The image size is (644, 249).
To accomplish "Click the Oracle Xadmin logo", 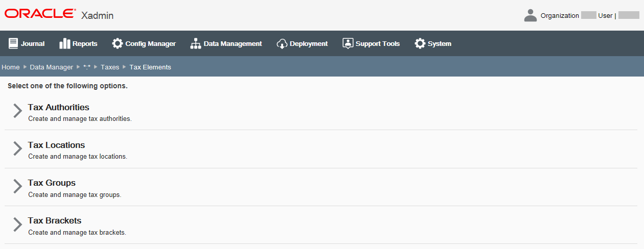I will tap(59, 14).
